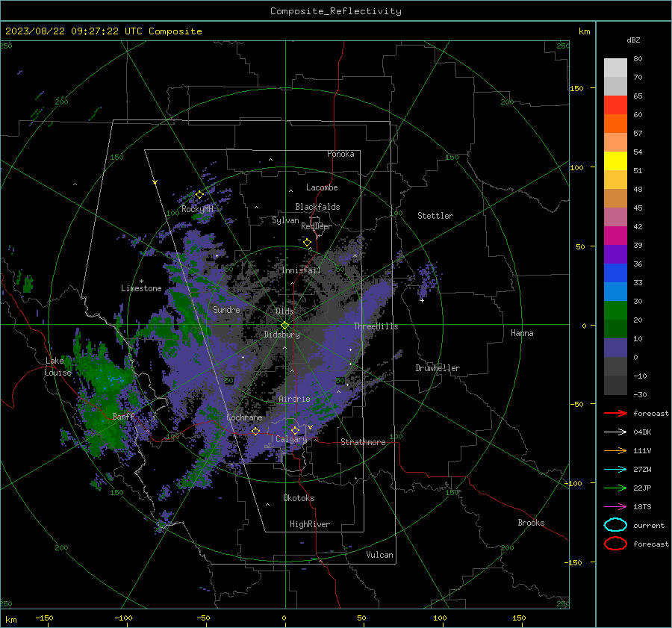Click the current legend label
This screenshot has height=628, width=672.
pos(648,525)
